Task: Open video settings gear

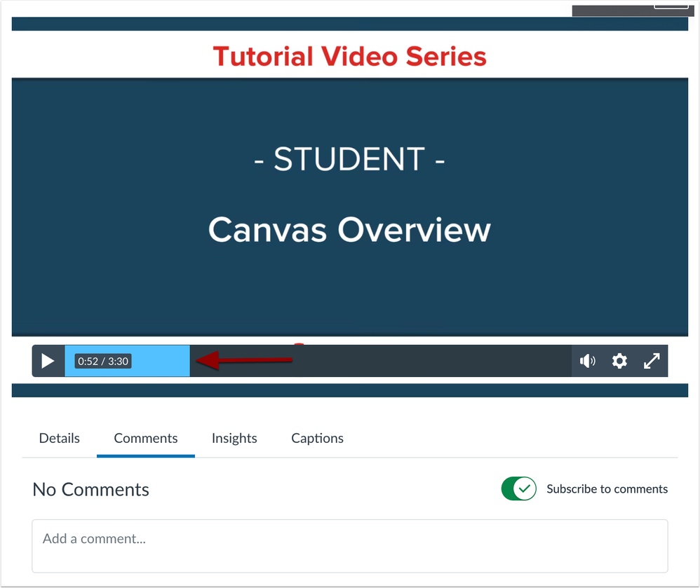Action: (x=619, y=361)
